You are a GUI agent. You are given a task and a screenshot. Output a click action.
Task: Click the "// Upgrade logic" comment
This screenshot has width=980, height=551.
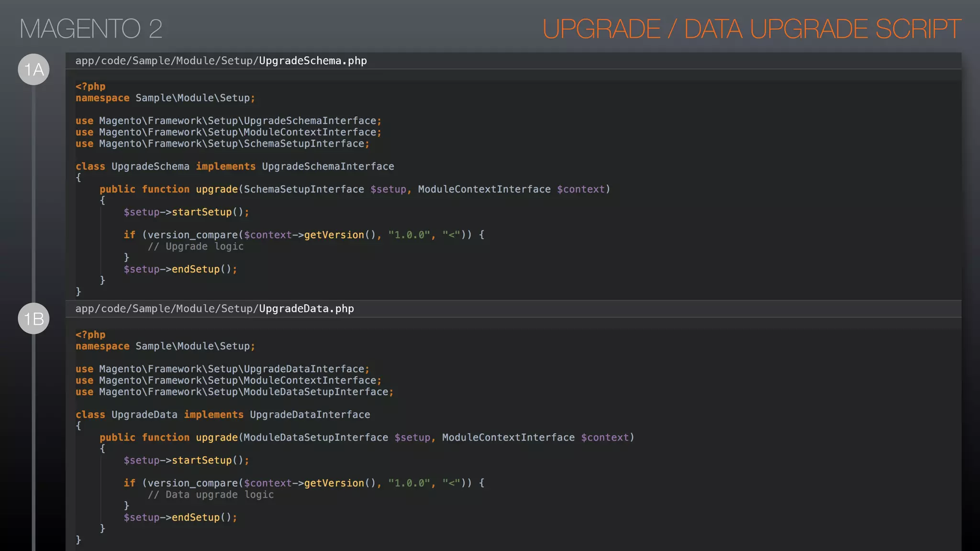196,247
